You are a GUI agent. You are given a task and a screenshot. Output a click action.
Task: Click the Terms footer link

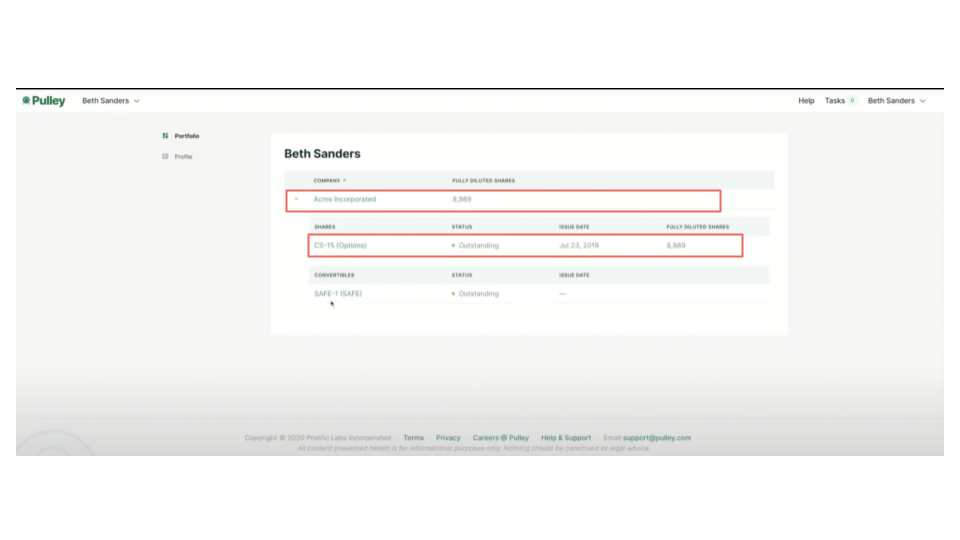coord(413,438)
